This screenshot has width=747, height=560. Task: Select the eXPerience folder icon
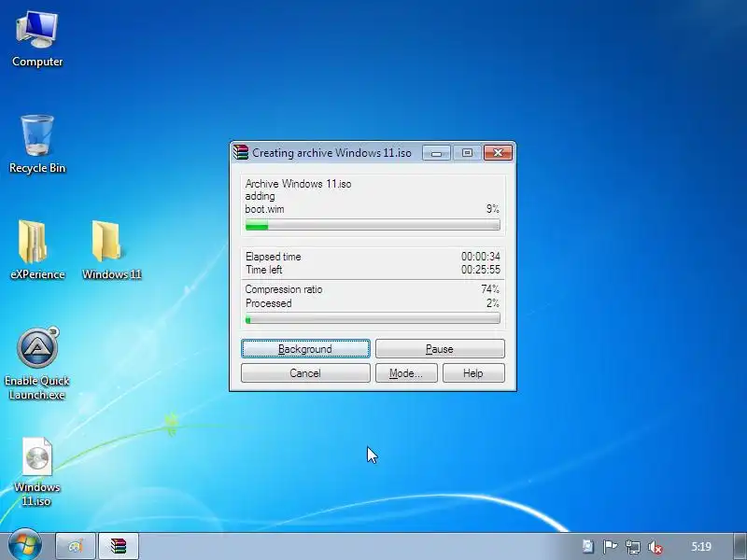pos(37,250)
